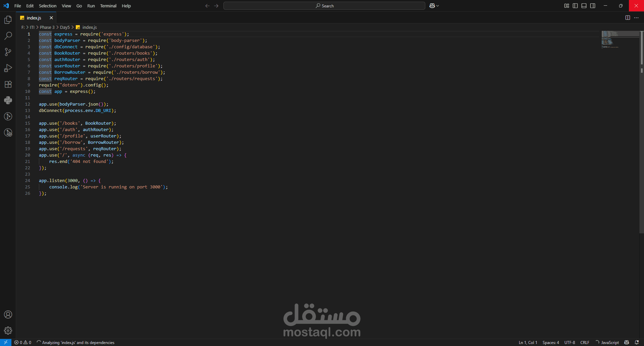644x346 pixels.
Task: Click the errors and warnings count
Action: [23, 342]
